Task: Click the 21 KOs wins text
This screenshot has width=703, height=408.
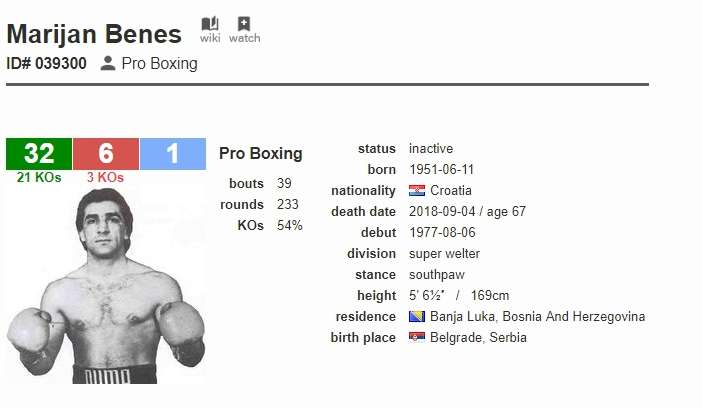Action: click(39, 178)
